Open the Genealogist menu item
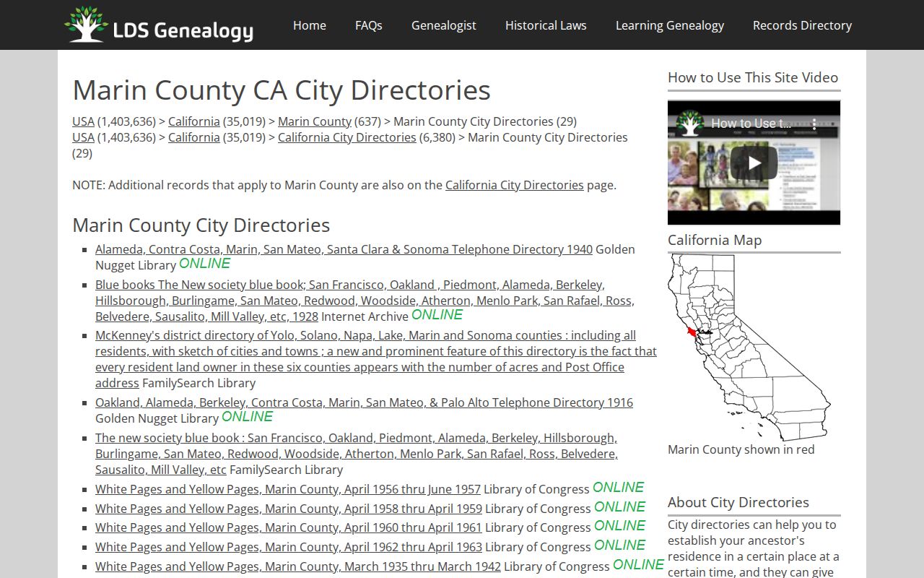 (x=444, y=25)
